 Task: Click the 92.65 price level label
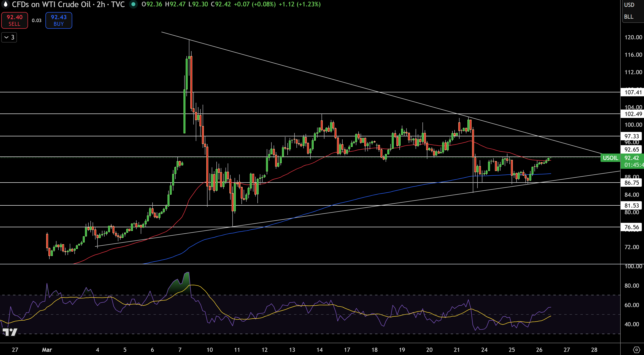coord(631,150)
